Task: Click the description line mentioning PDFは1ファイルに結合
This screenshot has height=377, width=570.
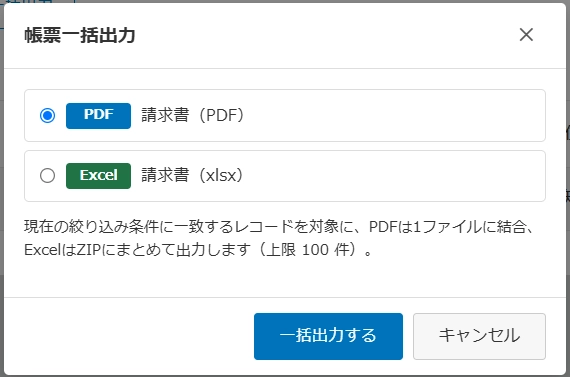Action: [x=279, y=227]
